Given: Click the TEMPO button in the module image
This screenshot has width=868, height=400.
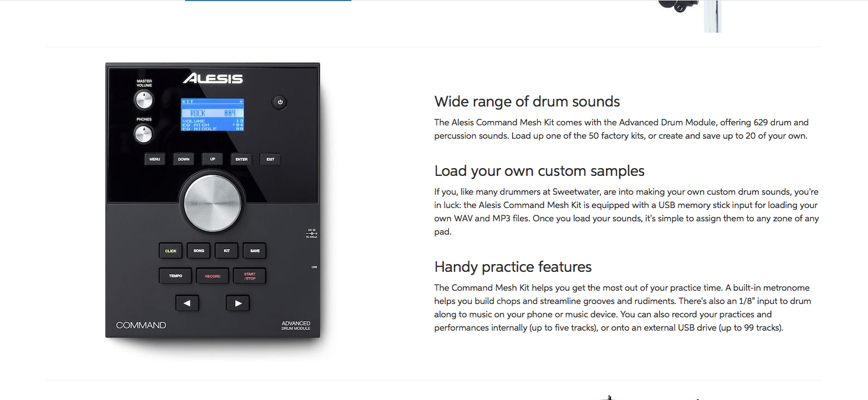Looking at the screenshot, I should pos(176,276).
